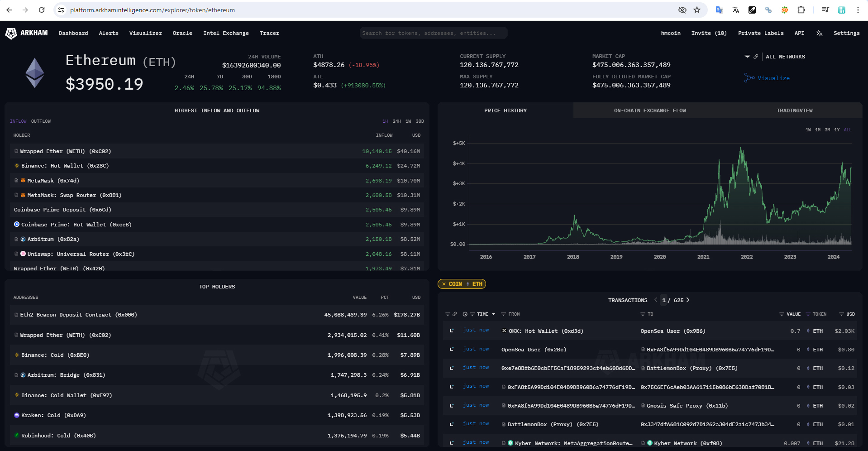The height and width of the screenshot is (451, 868).
Task: Click the clock icon next to TIME column
Action: tap(465, 314)
